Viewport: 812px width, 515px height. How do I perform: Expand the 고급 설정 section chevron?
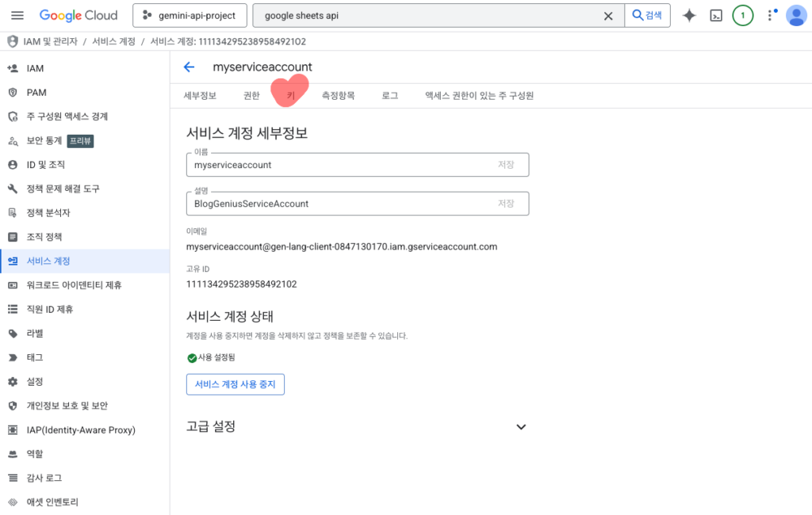(521, 426)
